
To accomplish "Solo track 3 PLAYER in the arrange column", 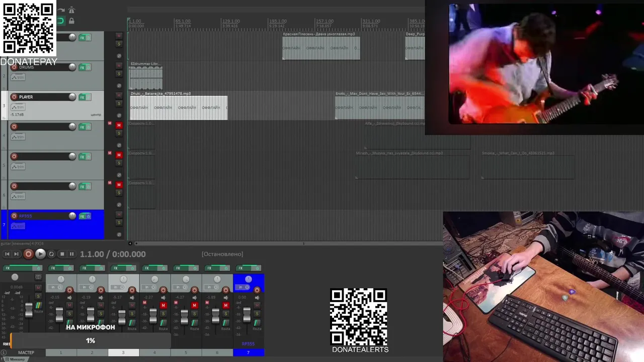I will (119, 104).
